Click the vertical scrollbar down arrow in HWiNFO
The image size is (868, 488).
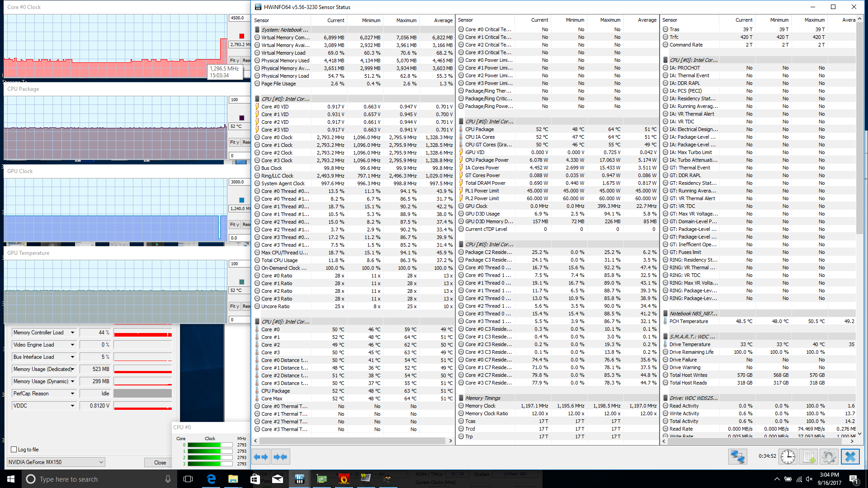[859, 433]
